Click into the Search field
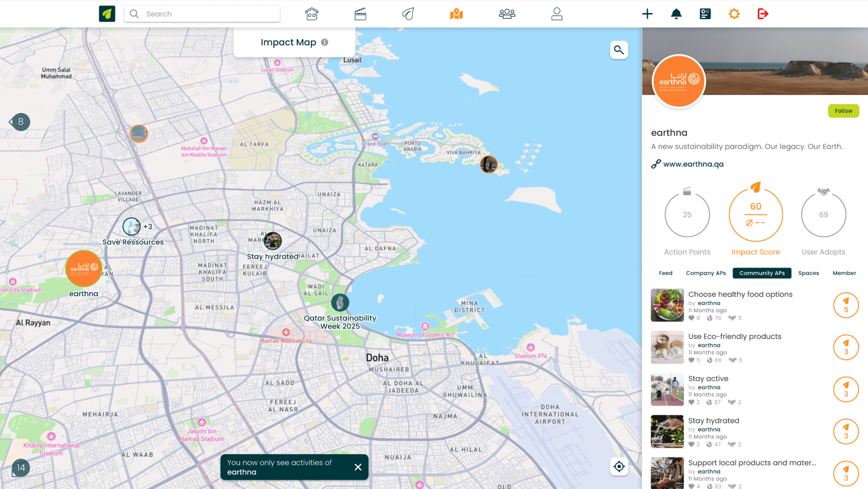 202,14
